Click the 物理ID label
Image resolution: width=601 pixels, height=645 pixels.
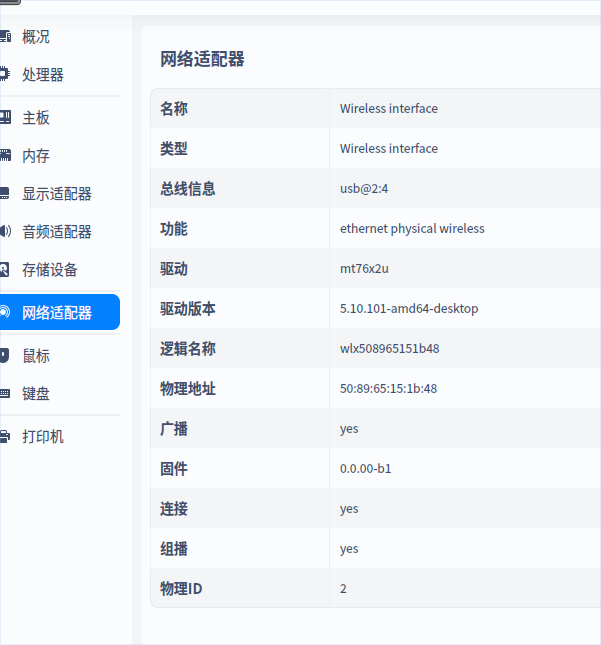pos(181,589)
